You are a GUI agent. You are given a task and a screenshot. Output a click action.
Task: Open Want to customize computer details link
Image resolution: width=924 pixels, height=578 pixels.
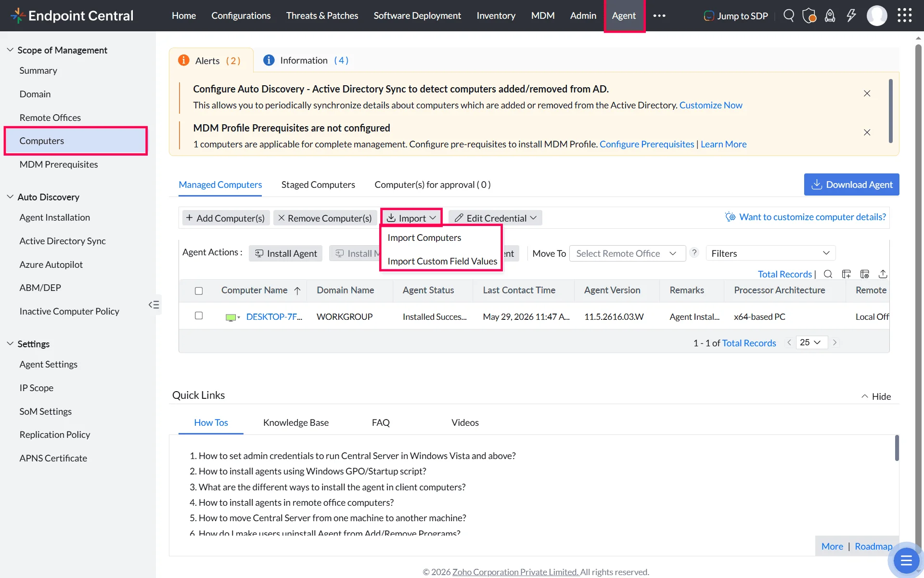pyautogui.click(x=812, y=217)
